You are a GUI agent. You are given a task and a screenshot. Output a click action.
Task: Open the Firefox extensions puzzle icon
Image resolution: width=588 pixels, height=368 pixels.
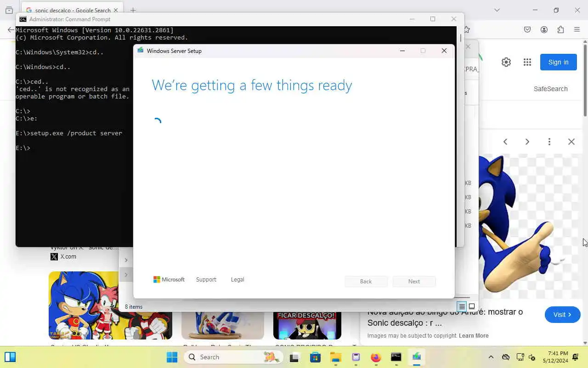[560, 29]
